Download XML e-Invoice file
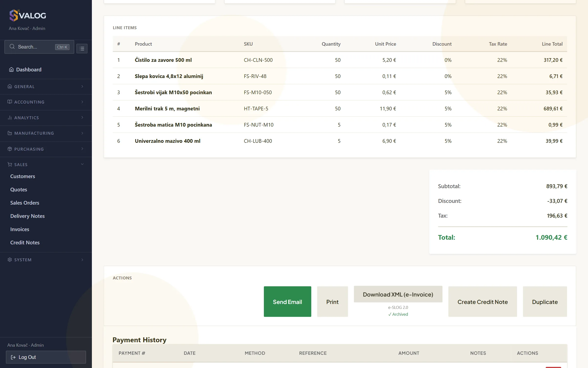The width and height of the screenshot is (588, 368). click(398, 294)
